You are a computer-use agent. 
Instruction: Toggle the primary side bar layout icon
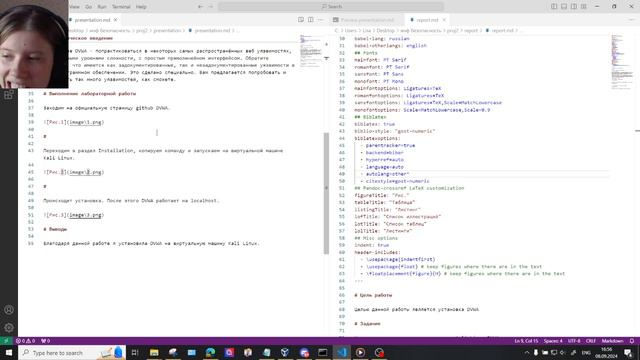[x=554, y=7]
